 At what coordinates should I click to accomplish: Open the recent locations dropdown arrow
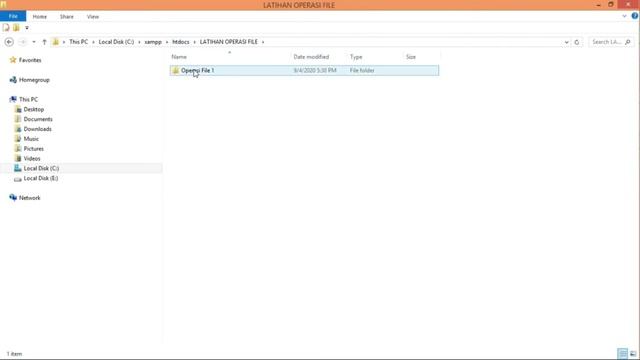[34, 42]
